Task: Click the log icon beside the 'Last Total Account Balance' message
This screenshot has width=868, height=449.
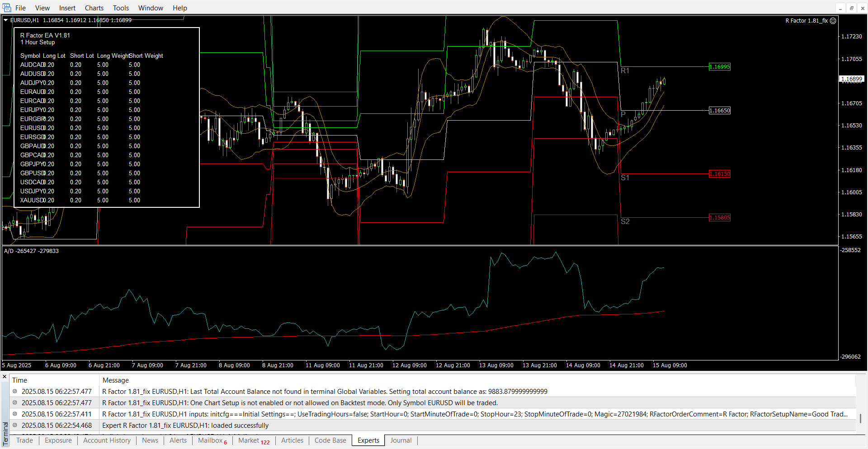Action: (15, 392)
